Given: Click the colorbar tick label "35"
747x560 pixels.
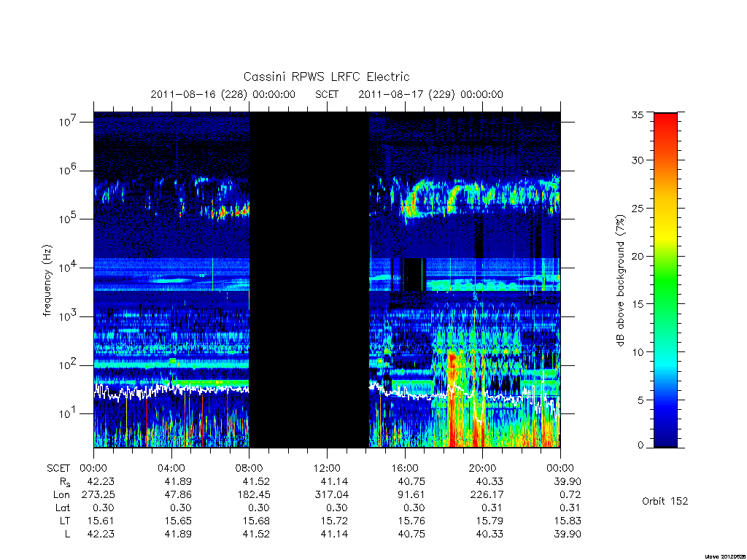Looking at the screenshot, I should pyautogui.click(x=637, y=114).
